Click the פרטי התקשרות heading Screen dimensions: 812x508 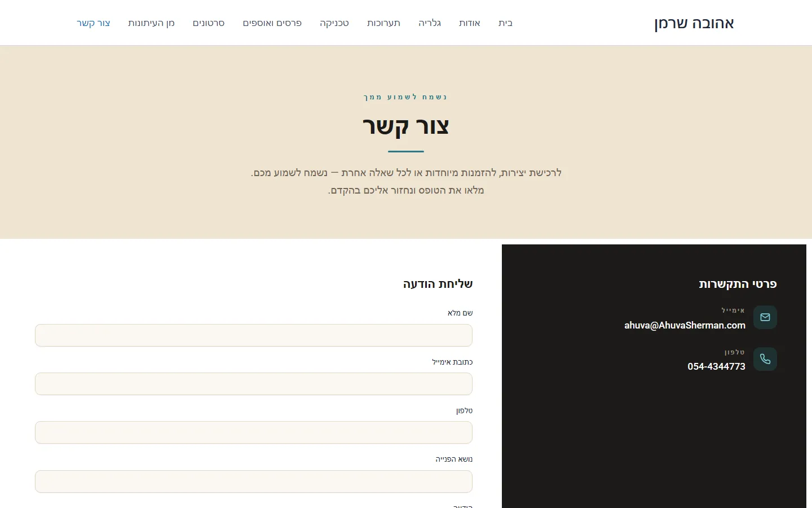point(738,284)
